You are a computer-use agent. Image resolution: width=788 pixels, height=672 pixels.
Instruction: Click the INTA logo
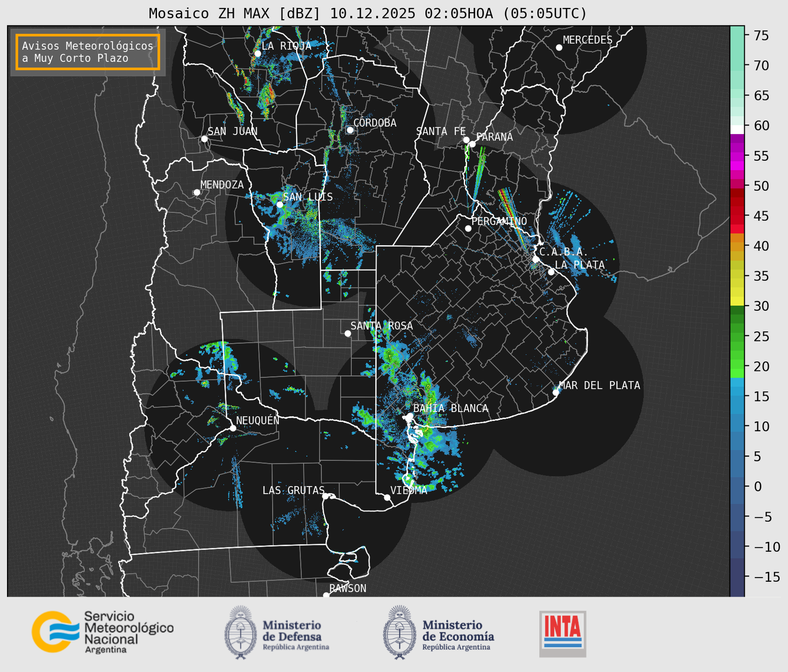[563, 634]
